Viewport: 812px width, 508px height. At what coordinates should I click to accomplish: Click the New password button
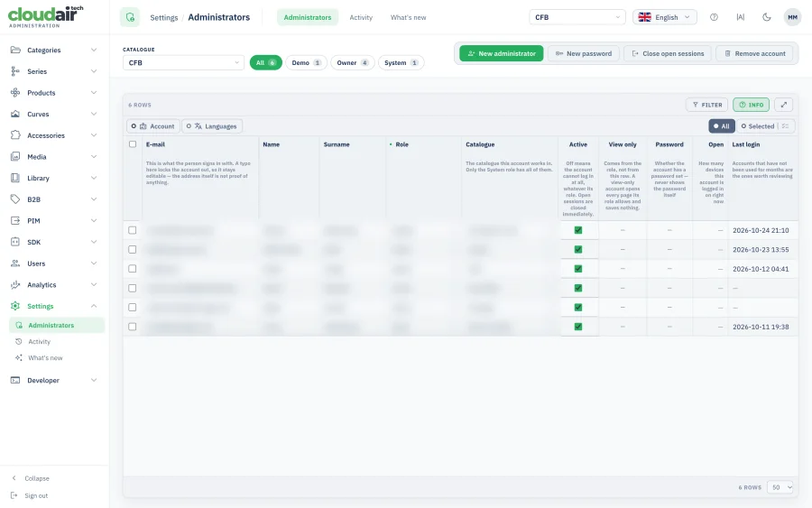point(584,53)
